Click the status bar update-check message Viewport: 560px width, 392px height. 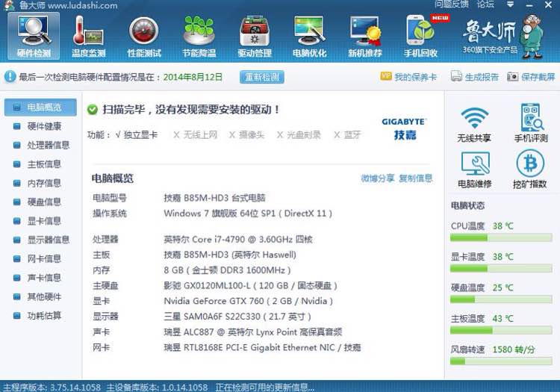pyautogui.click(x=264, y=387)
